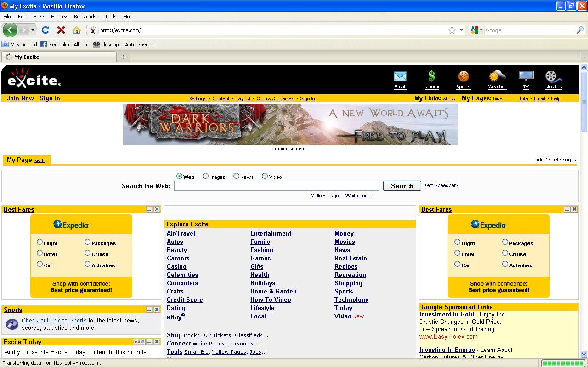Start search with the magnifier in Google box
The image size is (588, 368).
pos(580,30)
